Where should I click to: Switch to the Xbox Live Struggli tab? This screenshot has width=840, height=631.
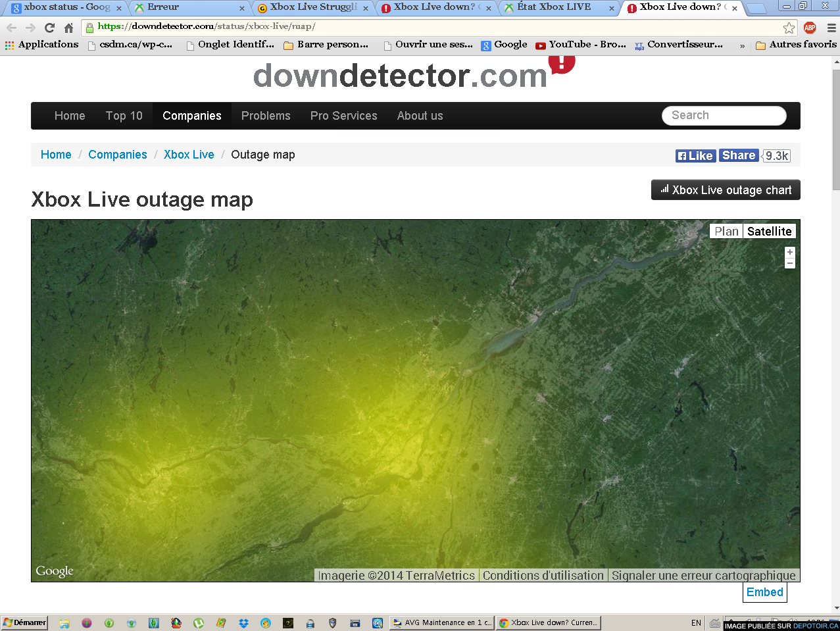coord(311,7)
